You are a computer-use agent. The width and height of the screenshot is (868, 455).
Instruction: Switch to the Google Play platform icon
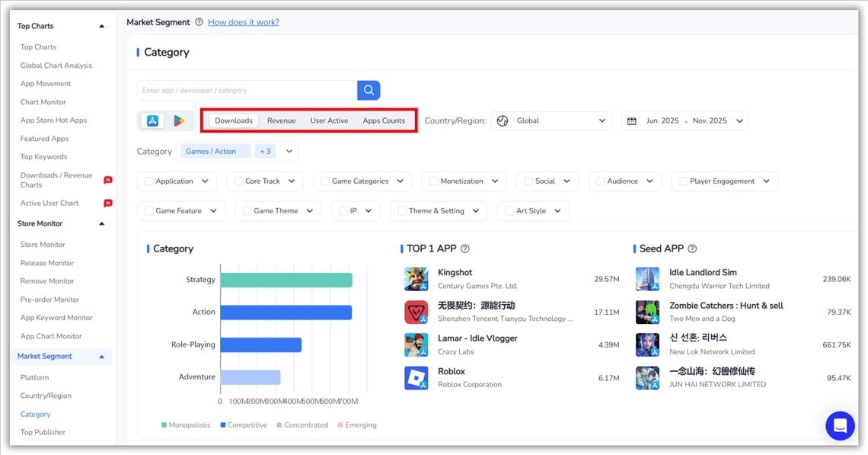tap(179, 121)
